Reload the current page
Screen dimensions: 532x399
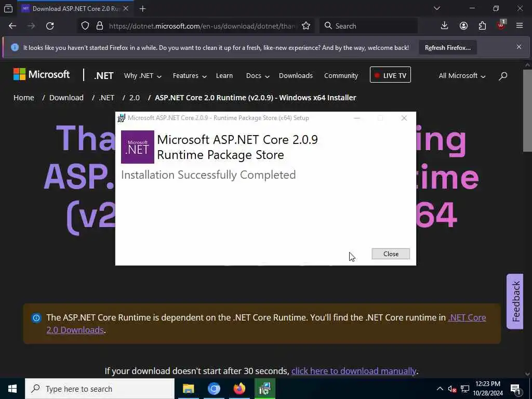(50, 26)
